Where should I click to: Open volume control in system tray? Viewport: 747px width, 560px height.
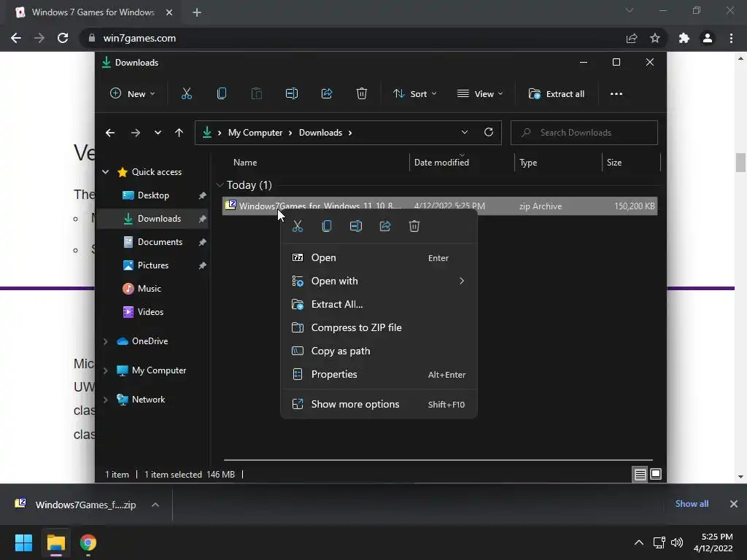(x=676, y=542)
